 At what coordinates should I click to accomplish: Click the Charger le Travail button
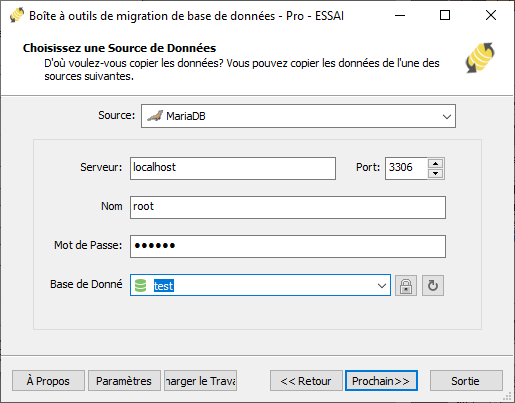(x=200, y=381)
